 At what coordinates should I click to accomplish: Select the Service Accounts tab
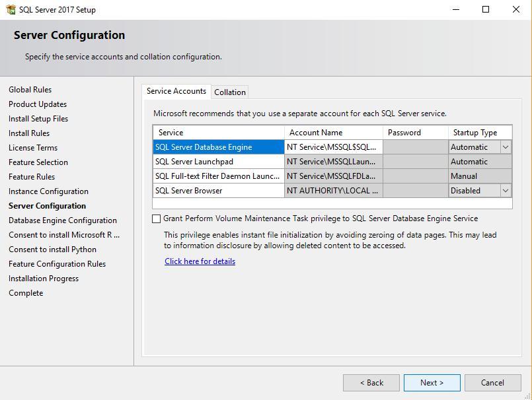click(x=176, y=92)
